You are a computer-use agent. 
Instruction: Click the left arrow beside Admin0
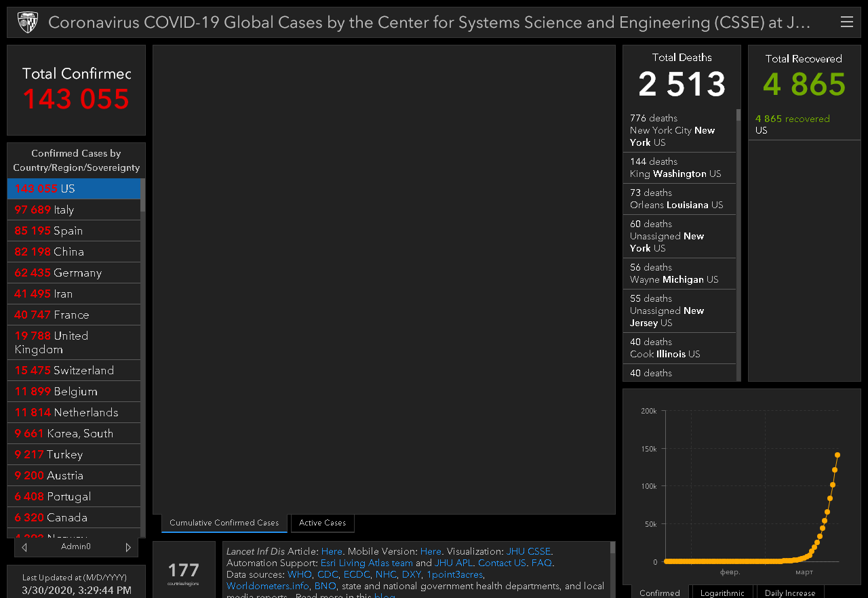coord(24,547)
